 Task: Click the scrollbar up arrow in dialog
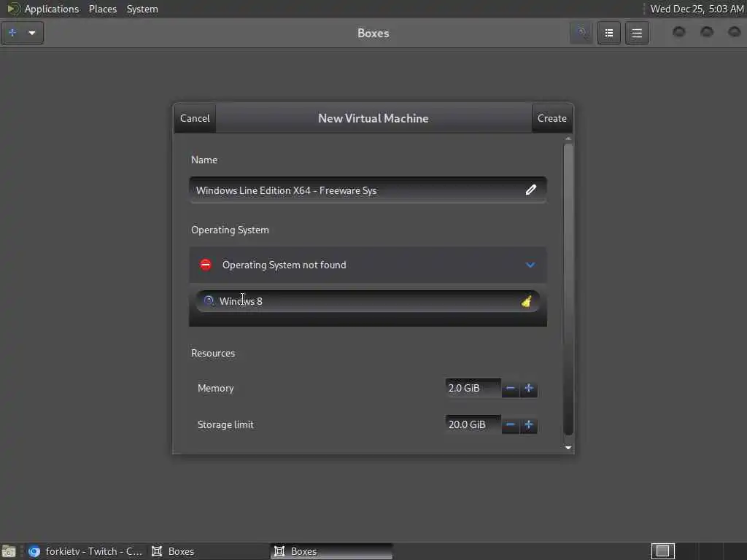tap(568, 139)
